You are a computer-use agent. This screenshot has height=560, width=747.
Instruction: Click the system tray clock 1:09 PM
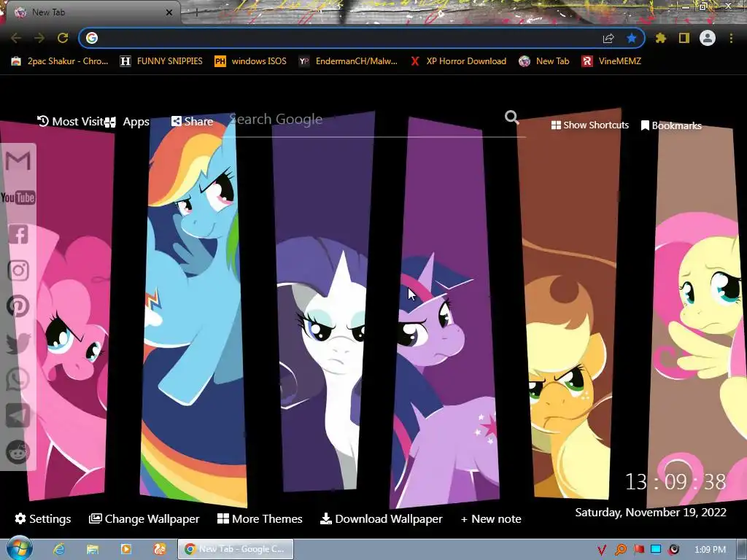pyautogui.click(x=710, y=550)
